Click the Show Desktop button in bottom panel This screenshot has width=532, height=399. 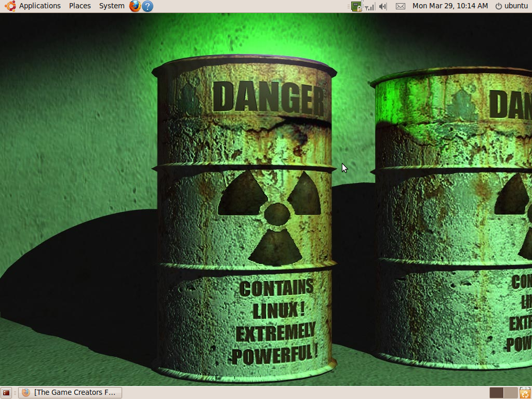[6, 393]
